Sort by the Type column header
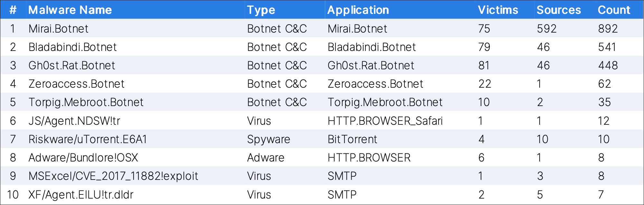The image size is (644, 205). [261, 10]
